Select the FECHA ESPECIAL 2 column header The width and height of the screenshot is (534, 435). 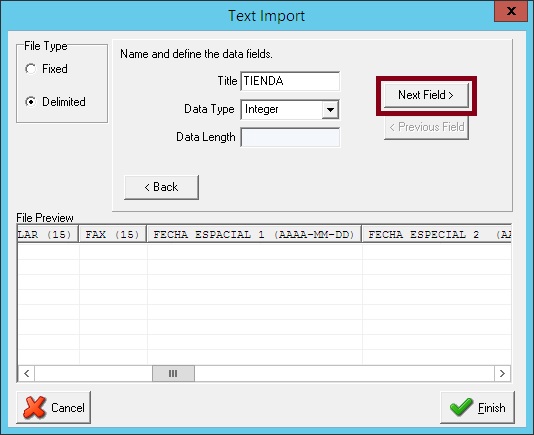click(437, 234)
